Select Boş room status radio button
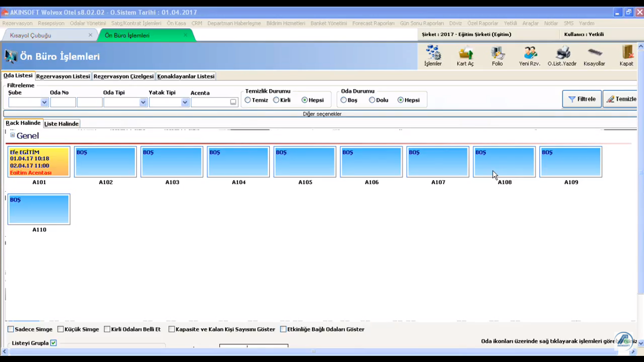 click(344, 100)
